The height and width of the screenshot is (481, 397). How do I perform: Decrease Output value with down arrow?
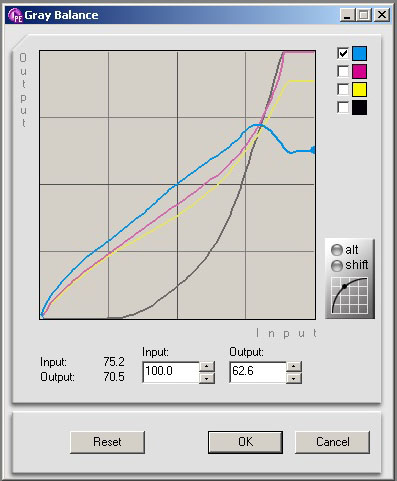(294, 378)
